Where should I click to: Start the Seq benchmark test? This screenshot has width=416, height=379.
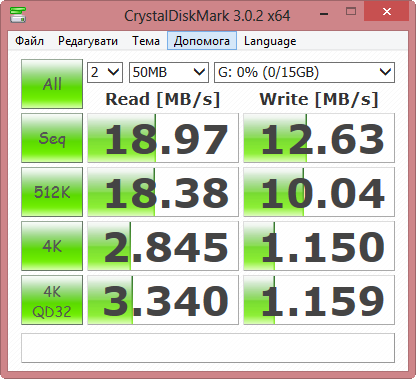52,138
